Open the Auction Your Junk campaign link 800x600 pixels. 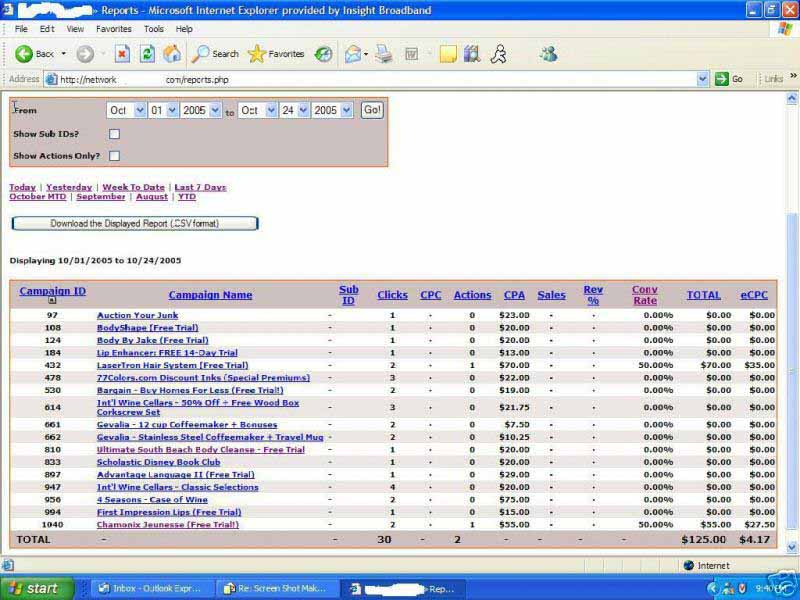(x=137, y=315)
